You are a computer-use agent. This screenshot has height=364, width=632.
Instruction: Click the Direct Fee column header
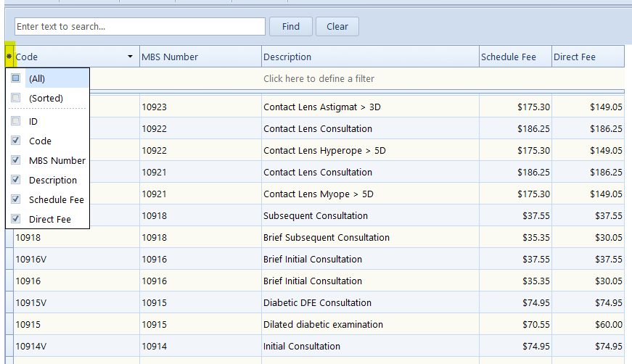click(587, 57)
